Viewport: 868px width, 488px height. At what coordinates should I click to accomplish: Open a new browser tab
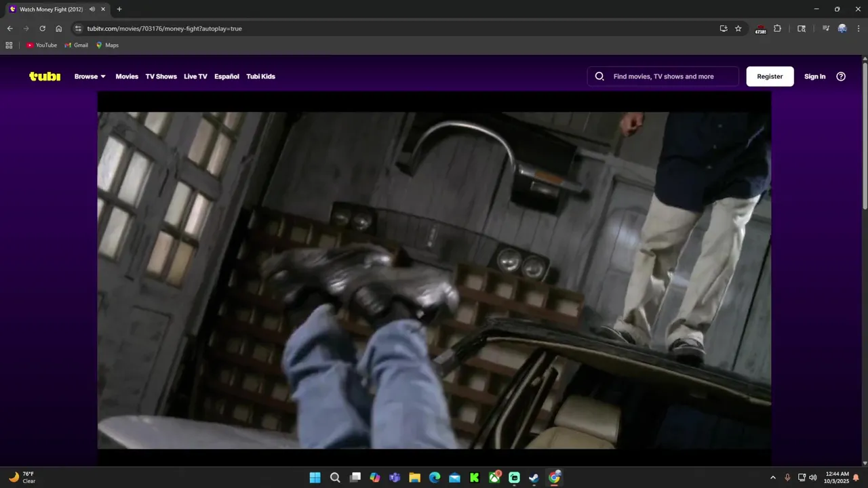[x=119, y=9]
